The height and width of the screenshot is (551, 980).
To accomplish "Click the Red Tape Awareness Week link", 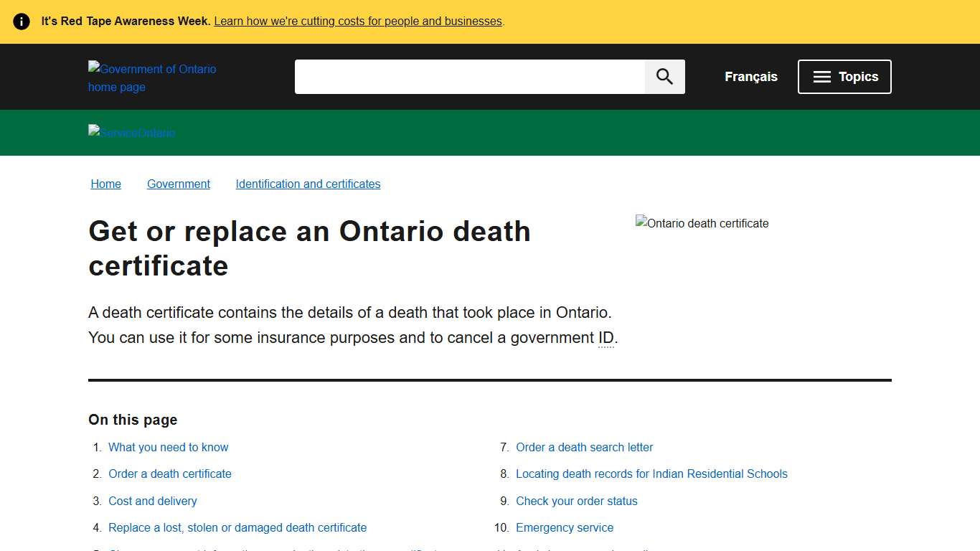I will 357,21.
